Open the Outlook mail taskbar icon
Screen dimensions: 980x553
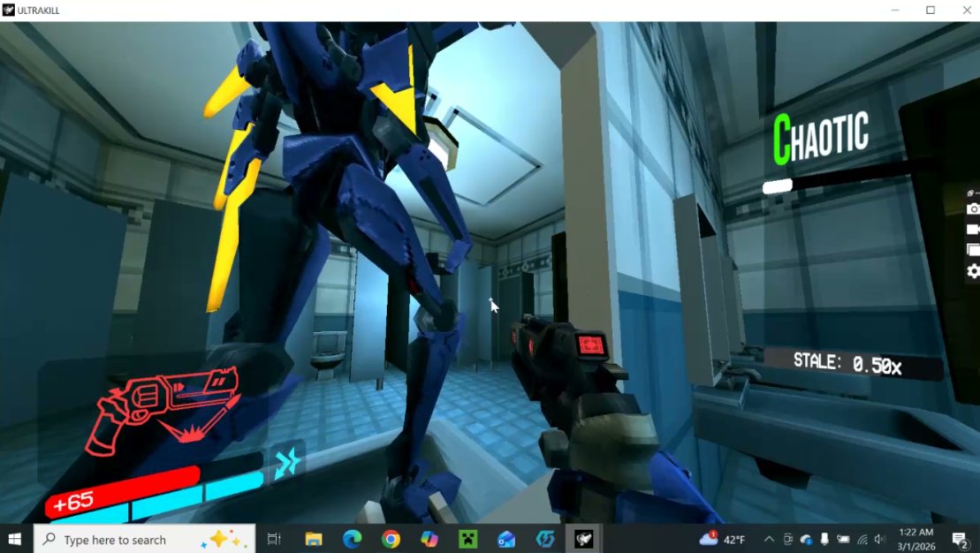point(506,539)
